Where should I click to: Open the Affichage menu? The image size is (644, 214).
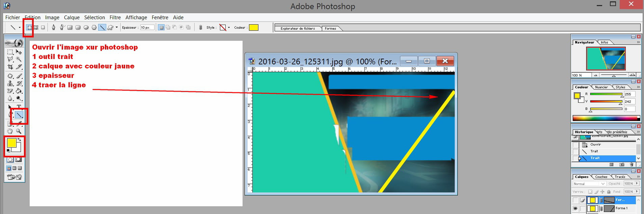coord(136,18)
